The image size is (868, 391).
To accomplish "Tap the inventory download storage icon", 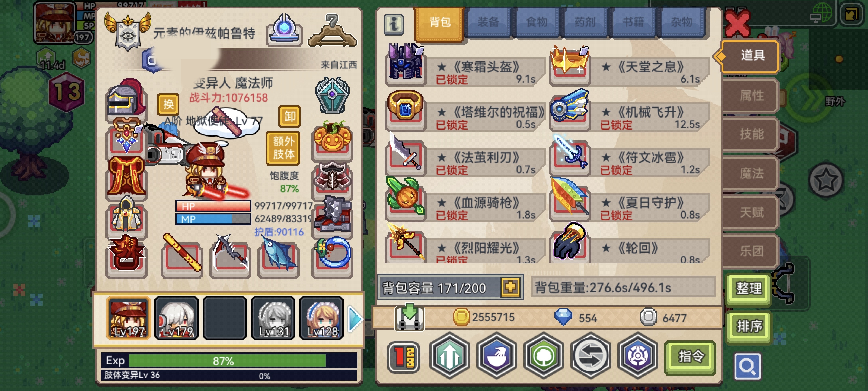I will pos(409,317).
